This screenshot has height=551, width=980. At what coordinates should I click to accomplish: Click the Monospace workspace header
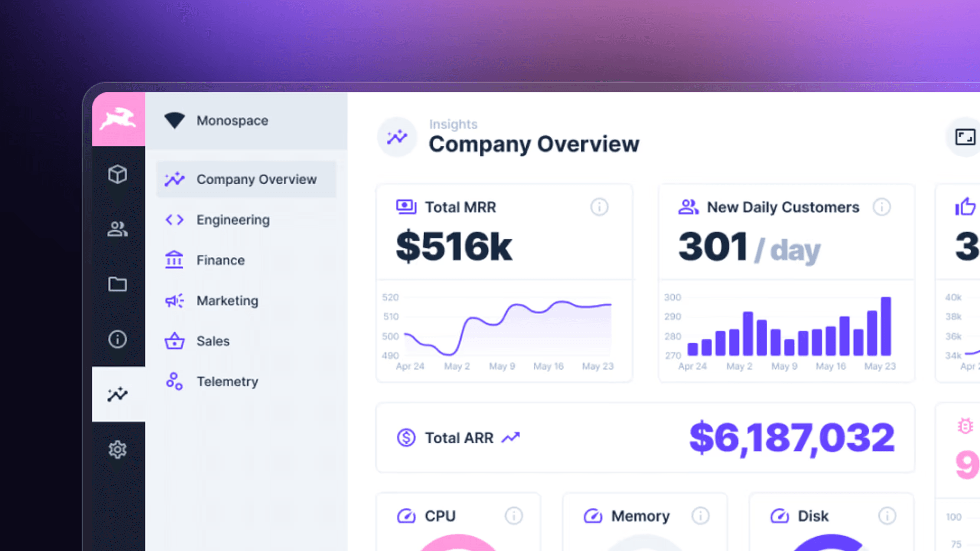pyautogui.click(x=246, y=121)
